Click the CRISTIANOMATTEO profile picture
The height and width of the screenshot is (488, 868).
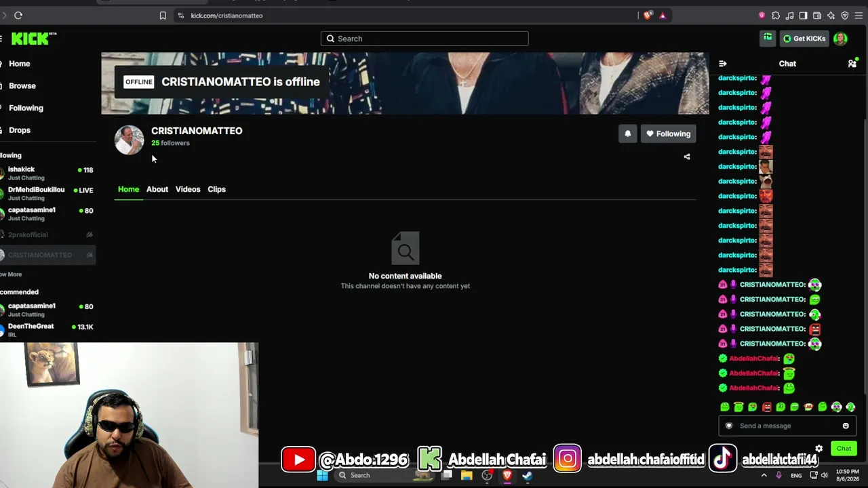[x=129, y=140]
